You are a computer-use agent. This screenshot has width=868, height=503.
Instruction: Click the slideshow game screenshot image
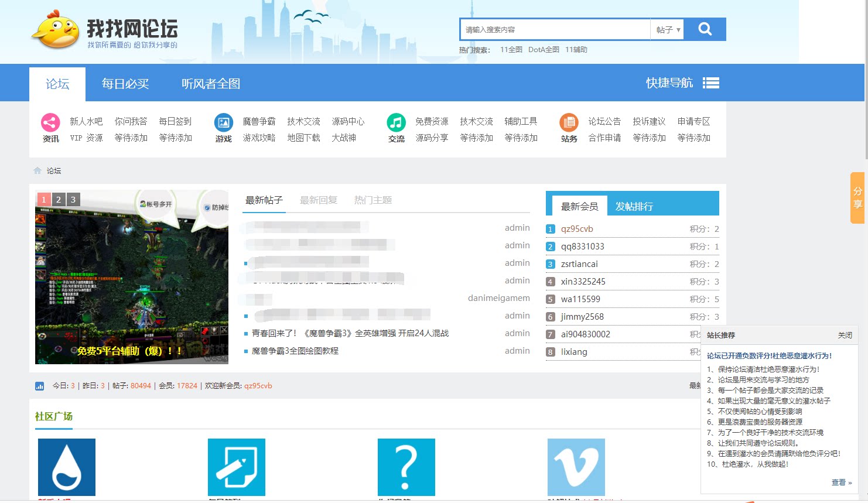[x=132, y=277]
